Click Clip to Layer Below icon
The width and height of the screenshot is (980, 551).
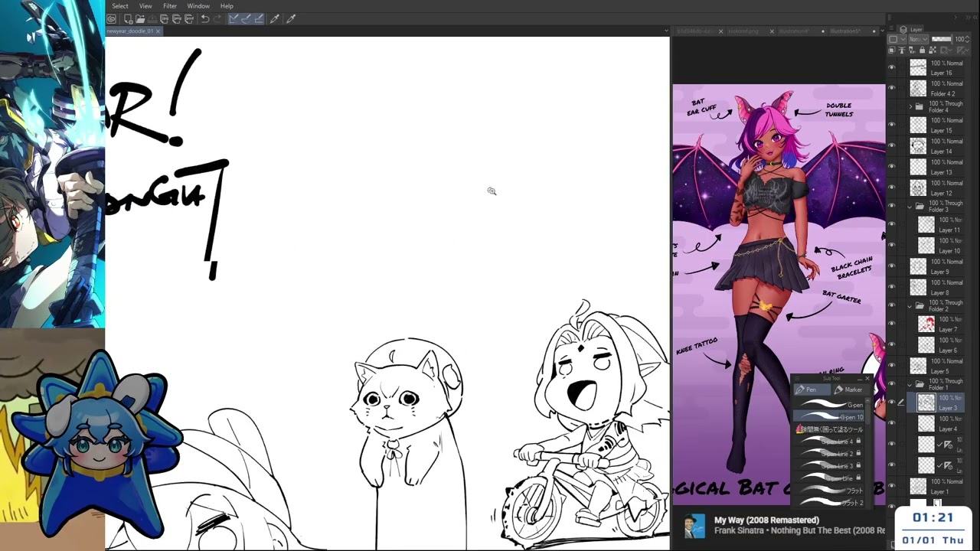click(891, 50)
